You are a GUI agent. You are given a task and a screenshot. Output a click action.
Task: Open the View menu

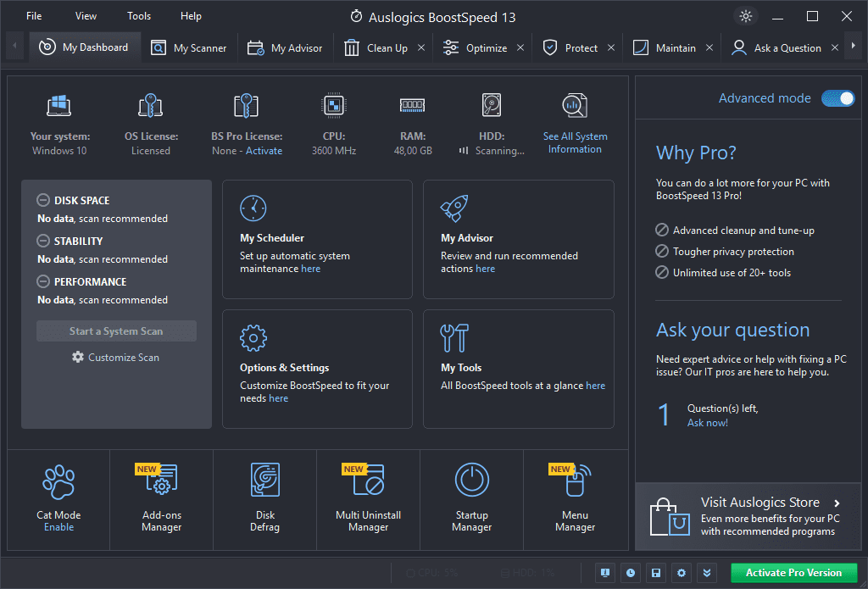(x=86, y=16)
